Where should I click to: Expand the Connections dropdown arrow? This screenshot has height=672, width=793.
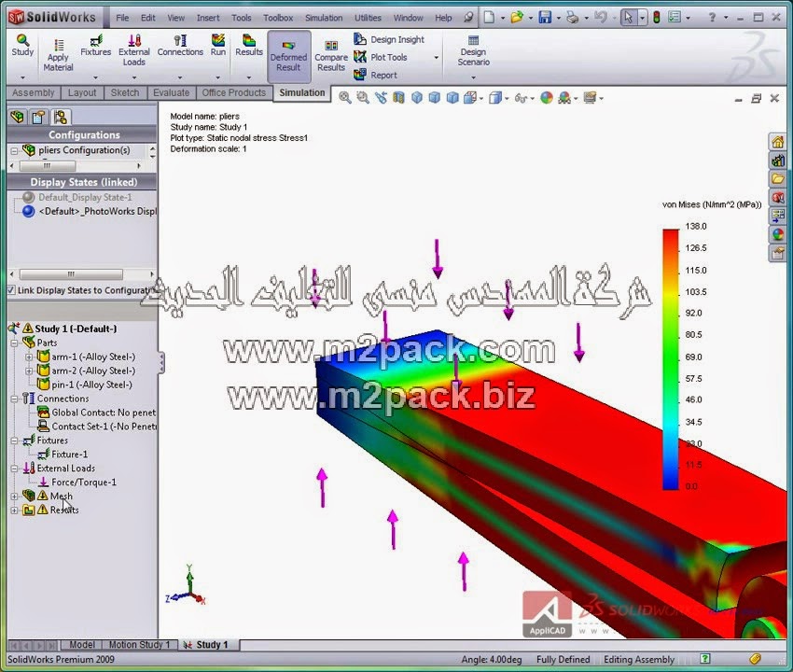coord(180,77)
